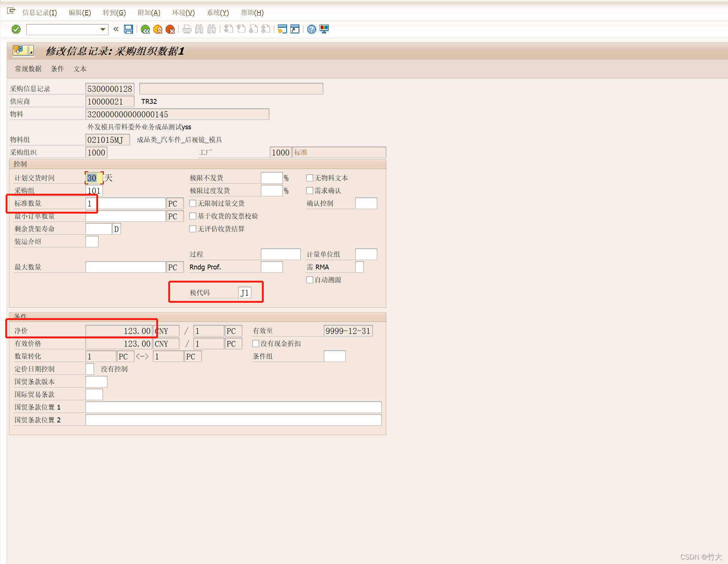Viewport: 728px width, 564px height.
Task: Click the red Cancel icon
Action: (x=170, y=29)
